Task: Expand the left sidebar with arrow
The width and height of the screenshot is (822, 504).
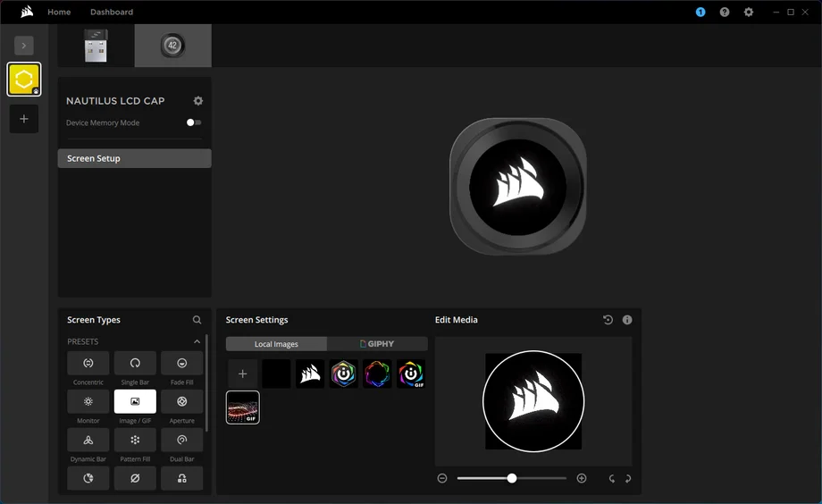Action: pos(24,45)
